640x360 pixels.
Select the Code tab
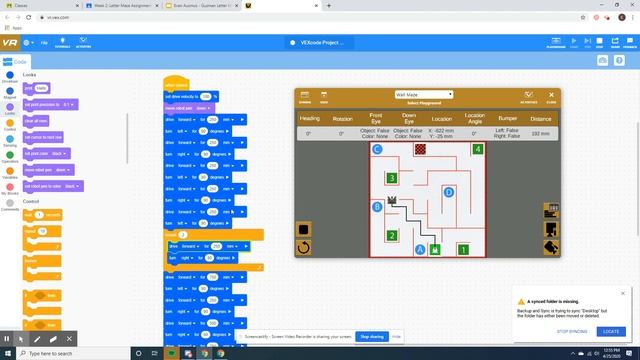[15, 62]
